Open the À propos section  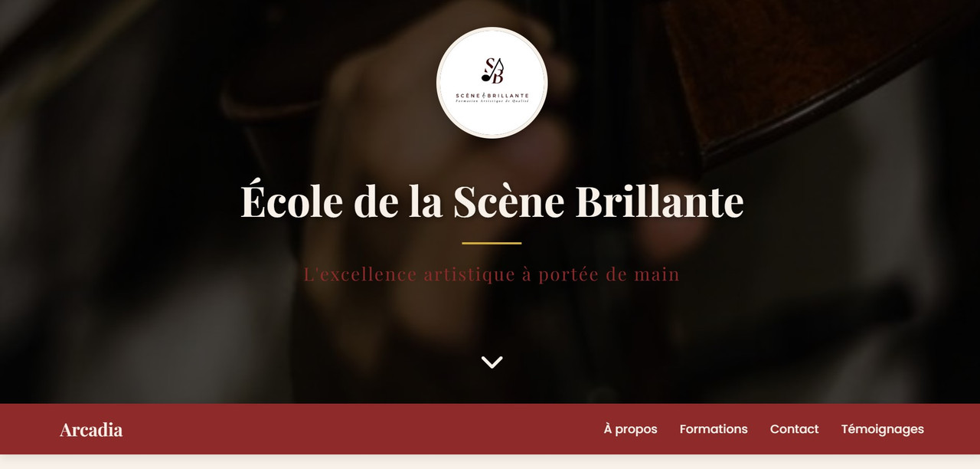pyautogui.click(x=630, y=429)
